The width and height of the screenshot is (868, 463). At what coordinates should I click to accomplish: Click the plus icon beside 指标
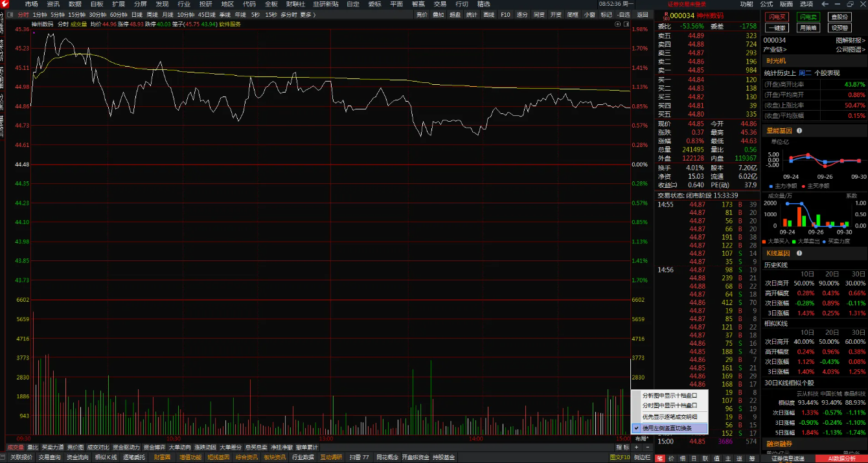[637, 447]
